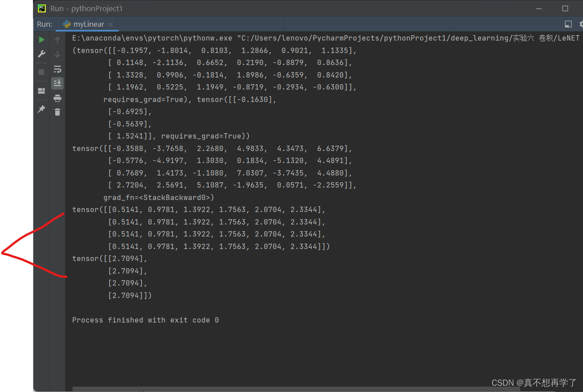Click the 'Run - pythonProject1' window title
This screenshot has width=583, height=392.
86,8
